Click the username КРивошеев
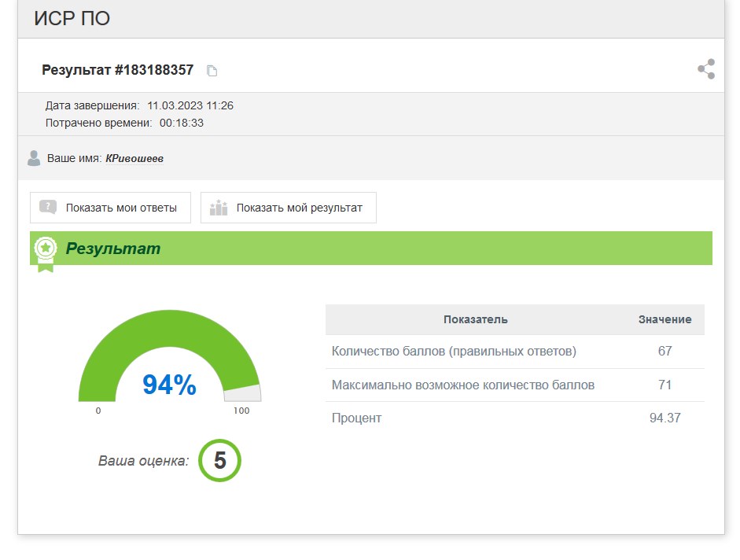 134,158
